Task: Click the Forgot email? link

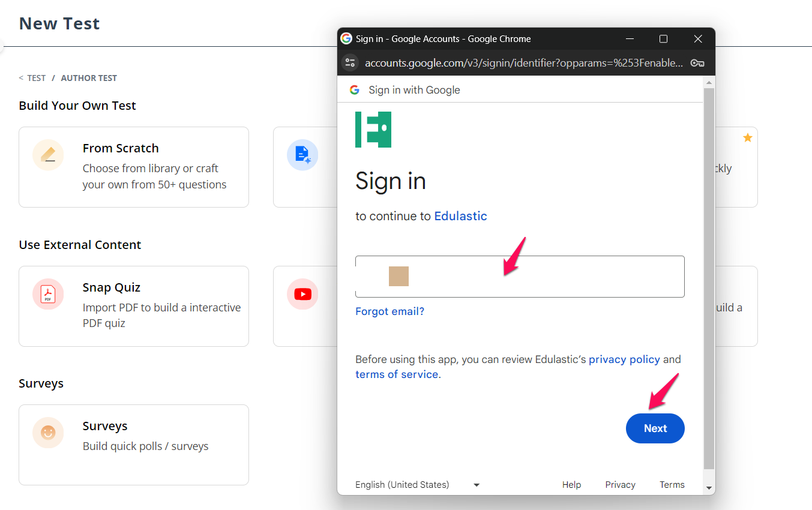Action: pos(389,311)
